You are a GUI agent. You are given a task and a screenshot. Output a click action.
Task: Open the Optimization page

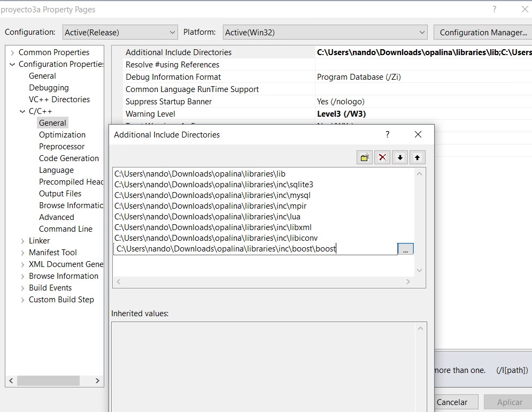point(62,135)
